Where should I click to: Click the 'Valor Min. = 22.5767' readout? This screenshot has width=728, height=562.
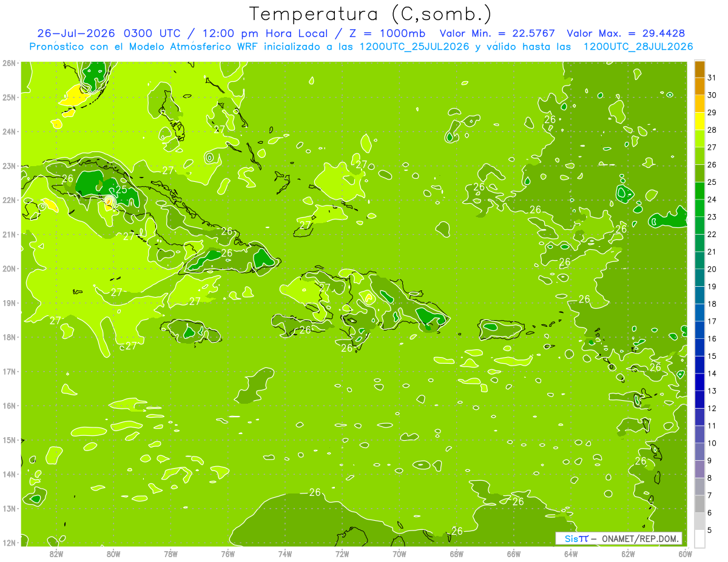[x=497, y=33]
